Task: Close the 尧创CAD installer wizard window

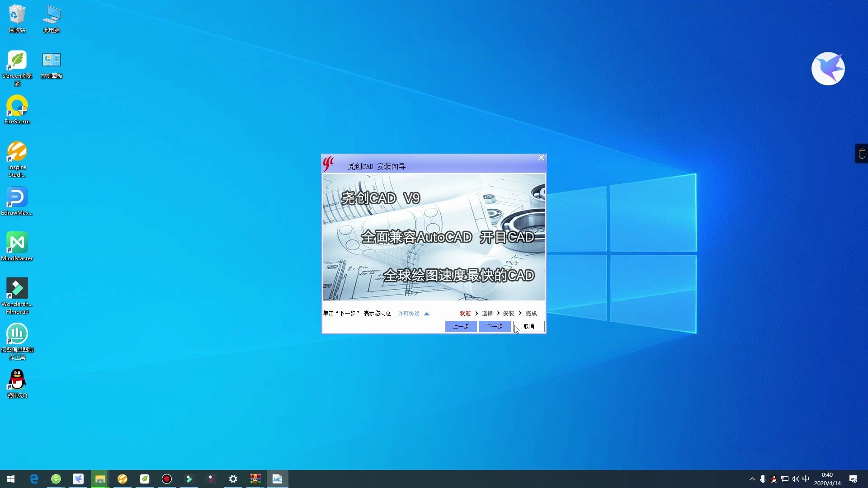Action: tap(541, 158)
